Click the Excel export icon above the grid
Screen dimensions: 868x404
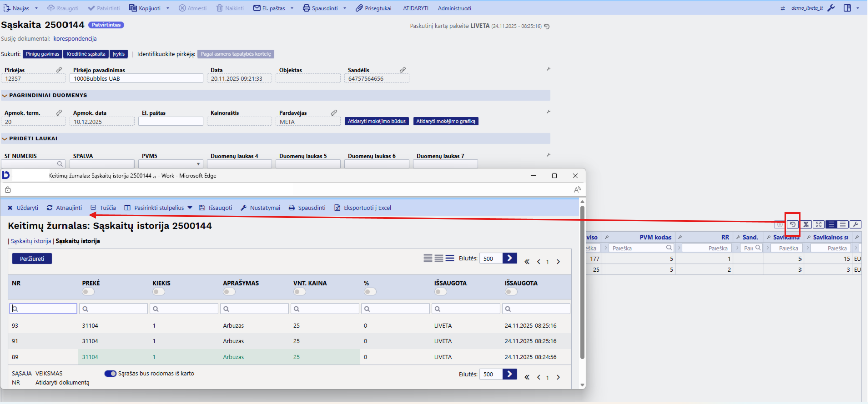pyautogui.click(x=806, y=225)
